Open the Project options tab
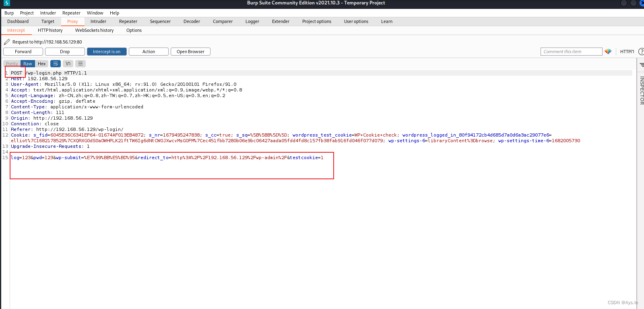The width and height of the screenshot is (644, 309). point(317,21)
